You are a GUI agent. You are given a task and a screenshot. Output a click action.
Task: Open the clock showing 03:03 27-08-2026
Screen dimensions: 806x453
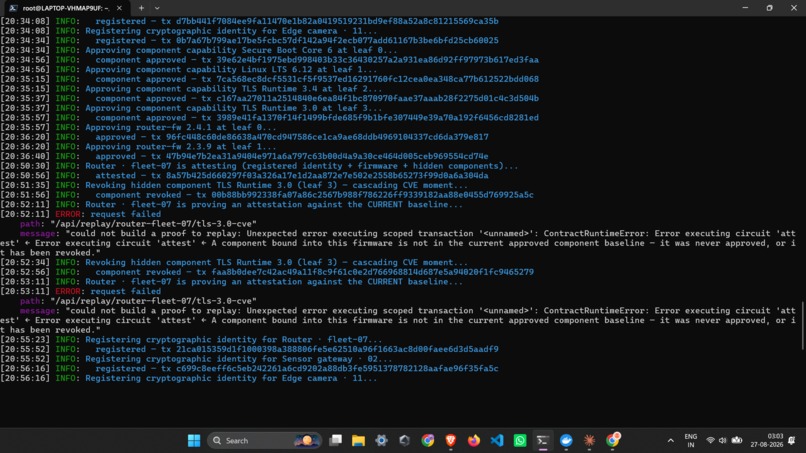(766, 441)
